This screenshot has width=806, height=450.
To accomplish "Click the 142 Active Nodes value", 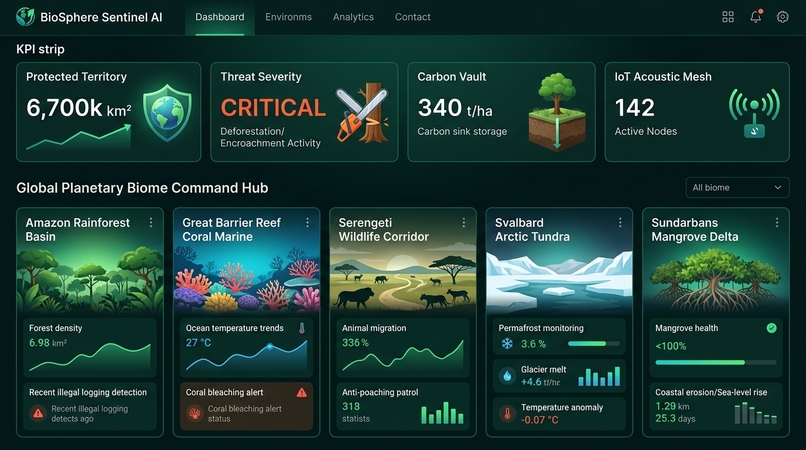I will (635, 108).
